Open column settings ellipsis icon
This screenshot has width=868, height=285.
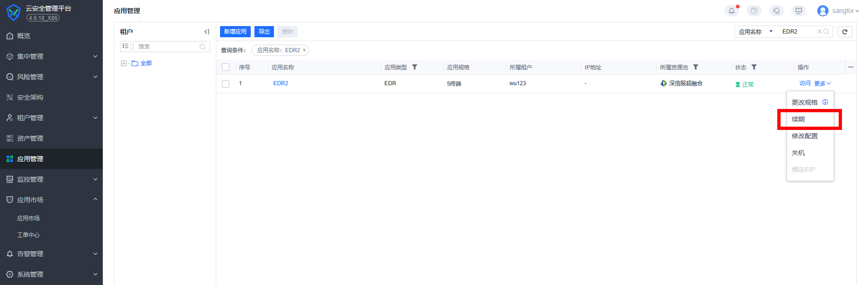tap(851, 67)
